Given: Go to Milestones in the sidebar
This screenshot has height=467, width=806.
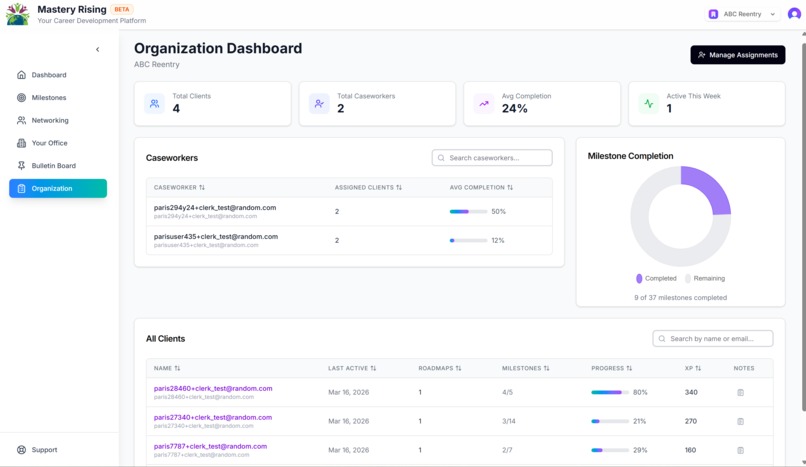Looking at the screenshot, I should 58,98.
